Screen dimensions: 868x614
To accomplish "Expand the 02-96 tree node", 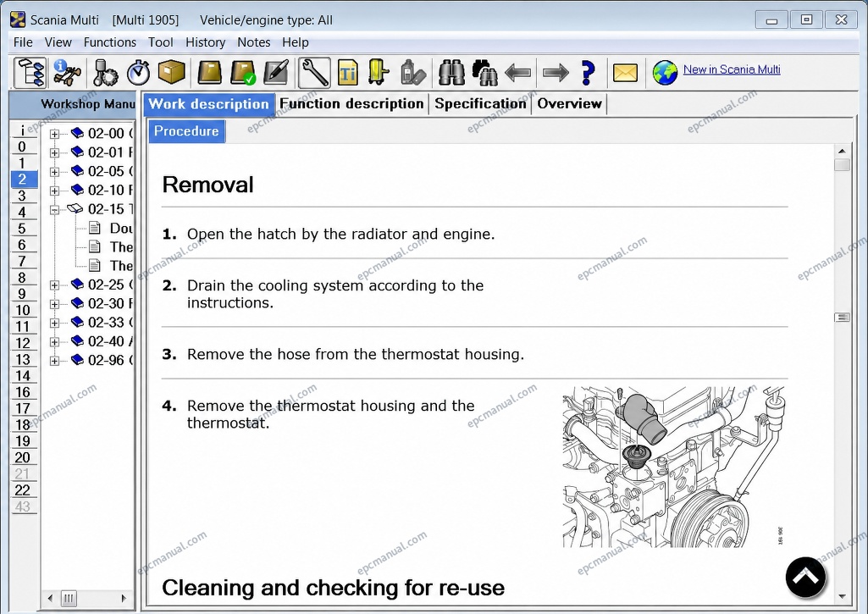I will tap(54, 361).
